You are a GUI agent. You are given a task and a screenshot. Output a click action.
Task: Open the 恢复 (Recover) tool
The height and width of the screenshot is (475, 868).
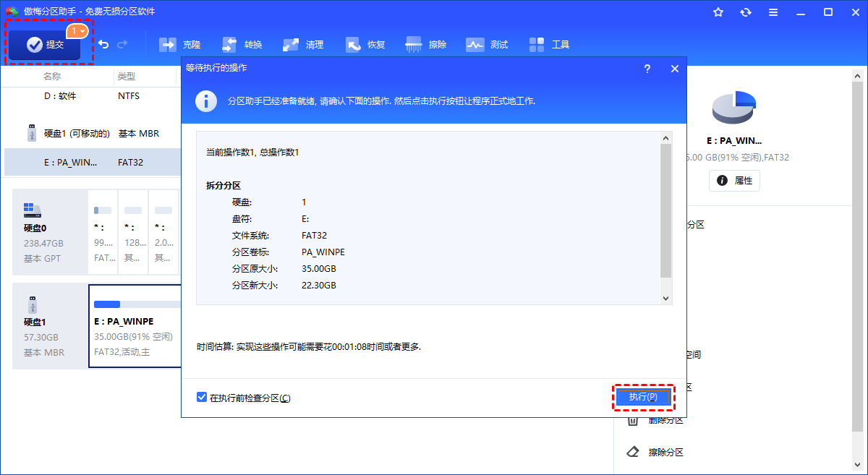pyautogui.click(x=365, y=44)
